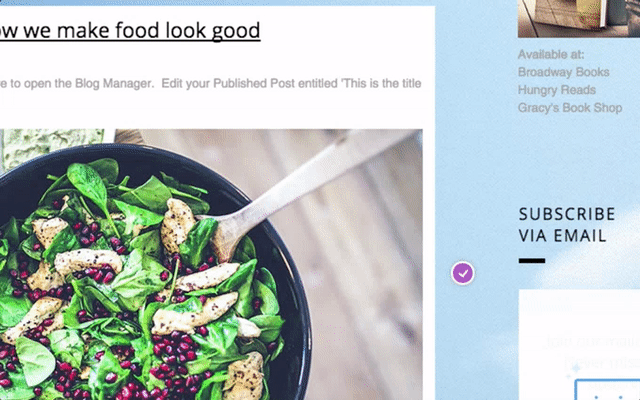Click the black divider under Subscribe heading
Screen dimensions: 640x400
point(532,260)
